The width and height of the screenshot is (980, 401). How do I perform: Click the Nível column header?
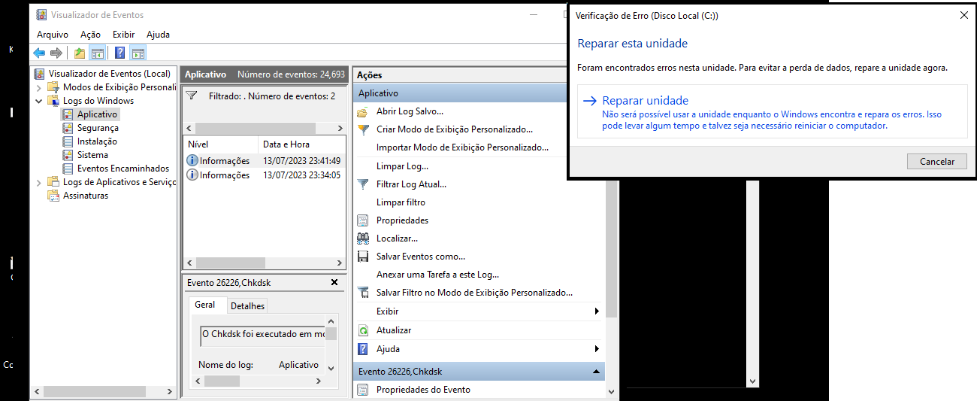(x=221, y=144)
